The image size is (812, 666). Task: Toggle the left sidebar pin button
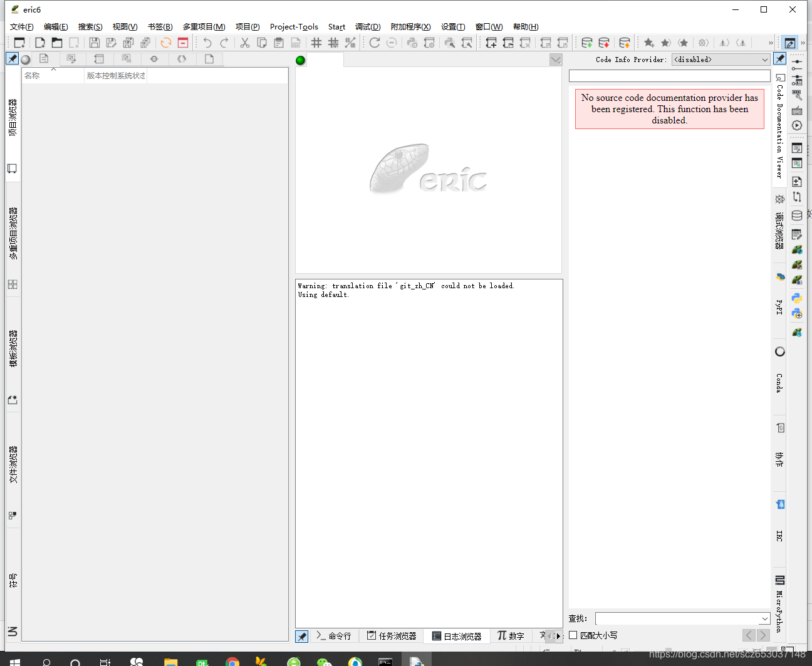[x=12, y=59]
